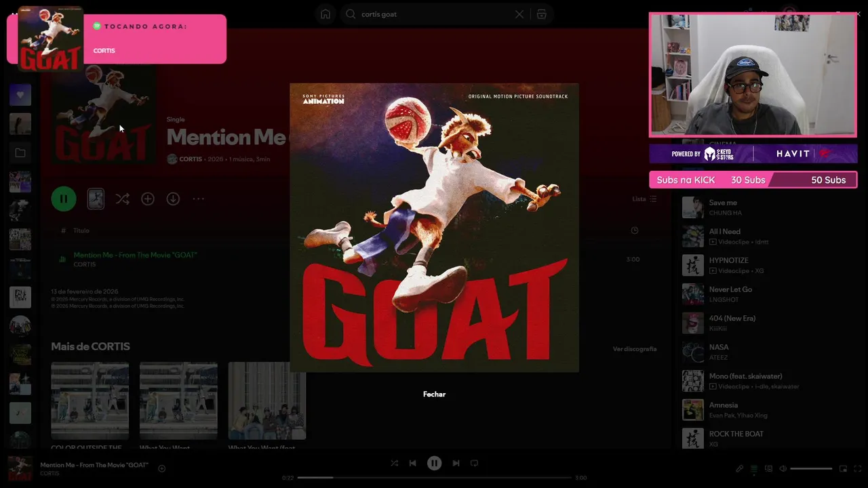
Task: Open the folder icon in the left sidebar
Action: (20, 153)
